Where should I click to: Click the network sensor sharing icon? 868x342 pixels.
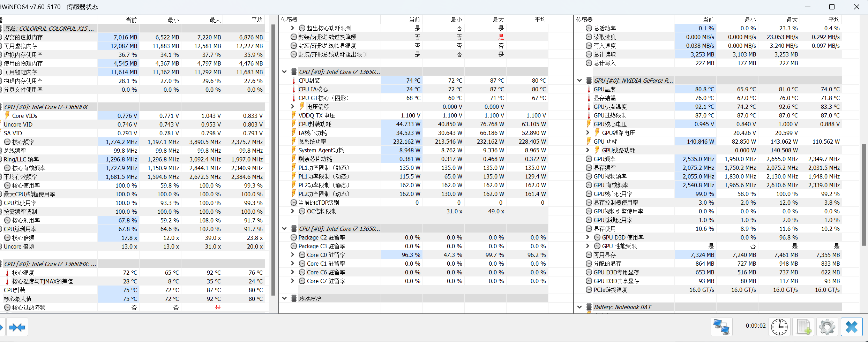pos(721,327)
